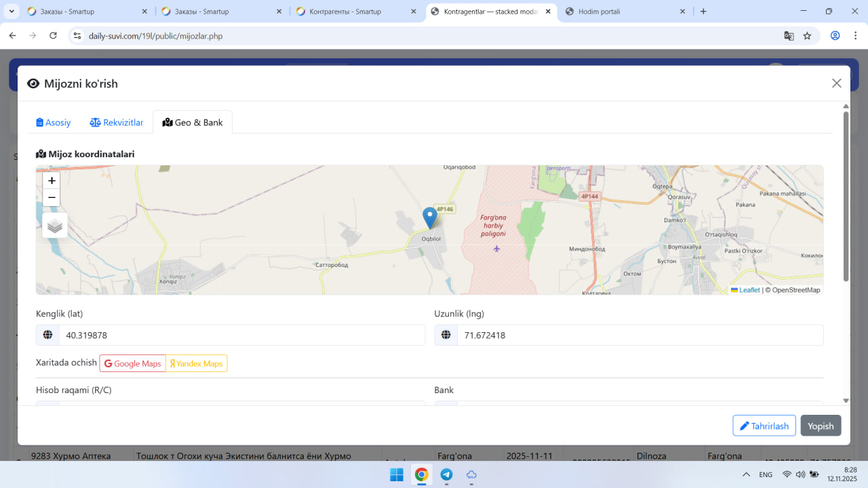This screenshot has width=868, height=488.
Task: Click the modal vertical scrollbar
Action: [x=846, y=197]
